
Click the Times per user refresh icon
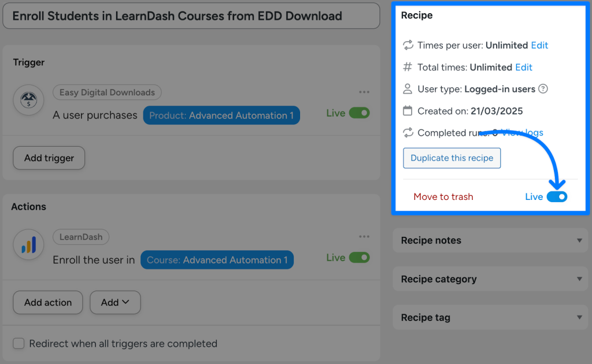click(408, 45)
